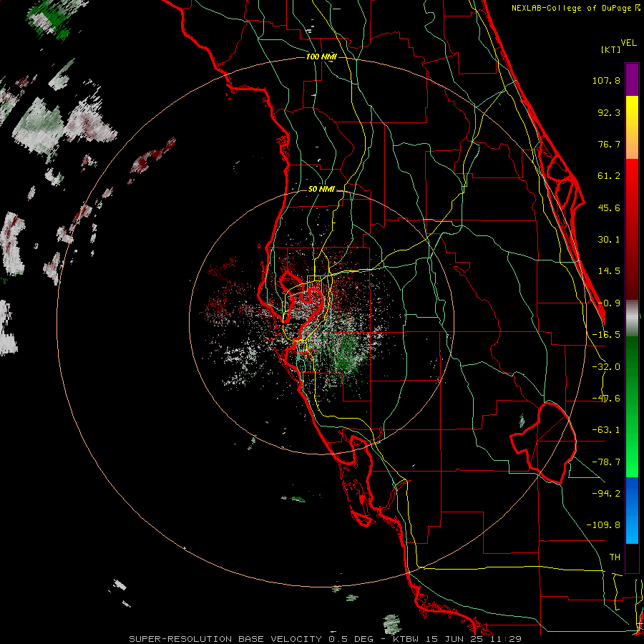Click the 45.6 scale value
The image size is (644, 644).
(609, 208)
